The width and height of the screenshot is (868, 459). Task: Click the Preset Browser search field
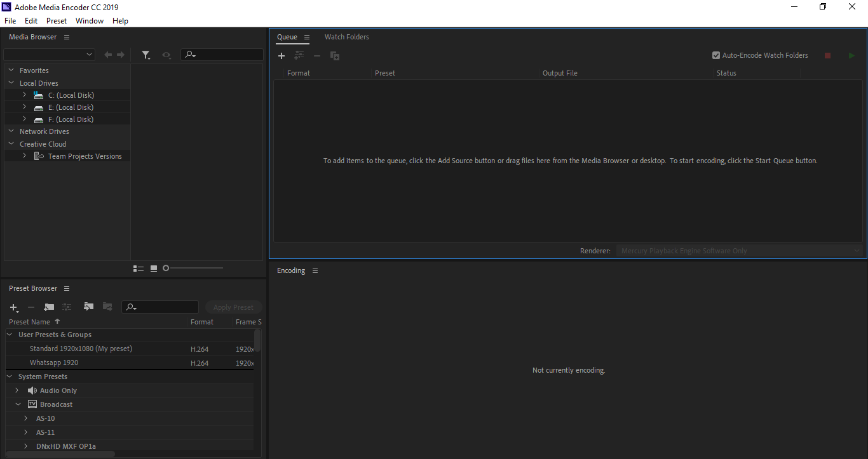click(x=160, y=307)
